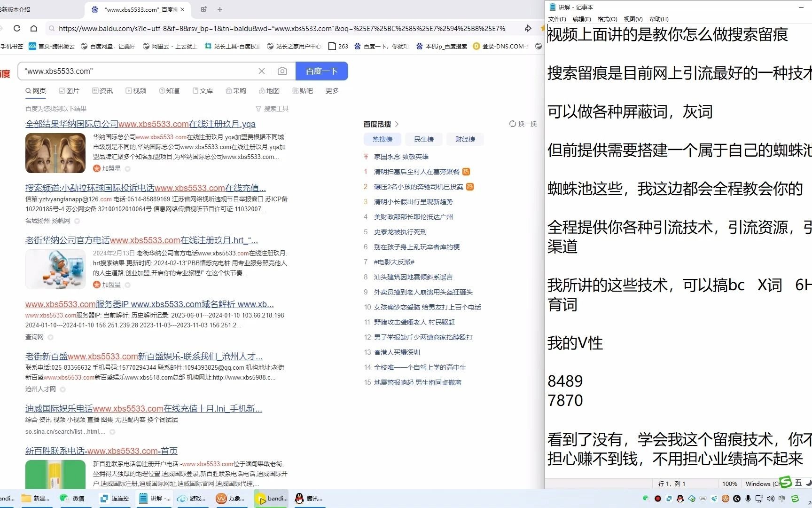
Task: Open first result 华纳国际总公司 link
Action: tap(141, 124)
